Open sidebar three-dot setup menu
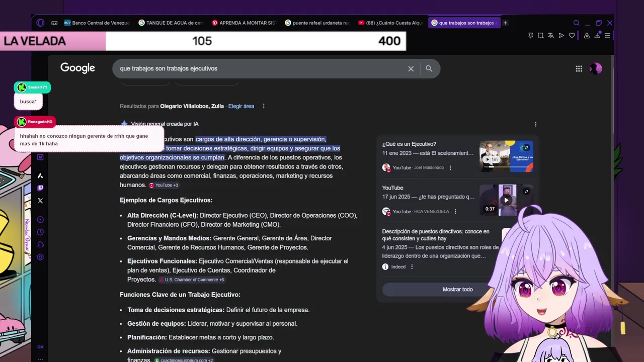Screen dimensions: 644x362 [x=40, y=358]
